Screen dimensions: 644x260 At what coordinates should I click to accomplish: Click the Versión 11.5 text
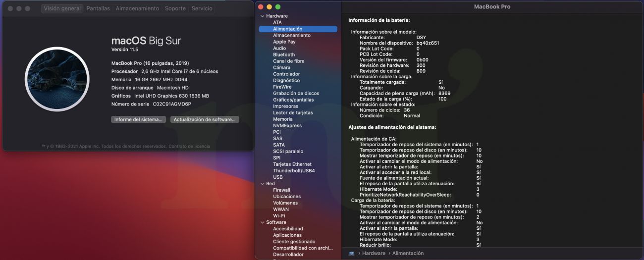coord(124,50)
